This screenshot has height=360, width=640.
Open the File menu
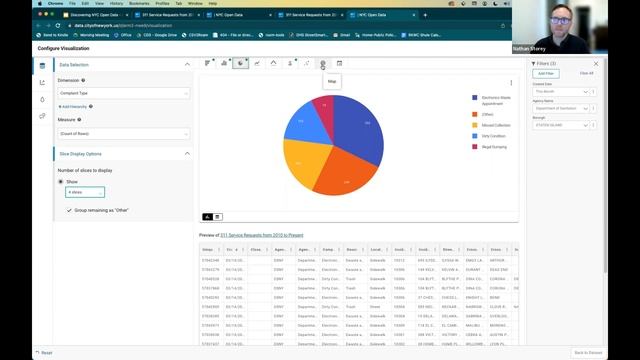[x=72, y=3]
